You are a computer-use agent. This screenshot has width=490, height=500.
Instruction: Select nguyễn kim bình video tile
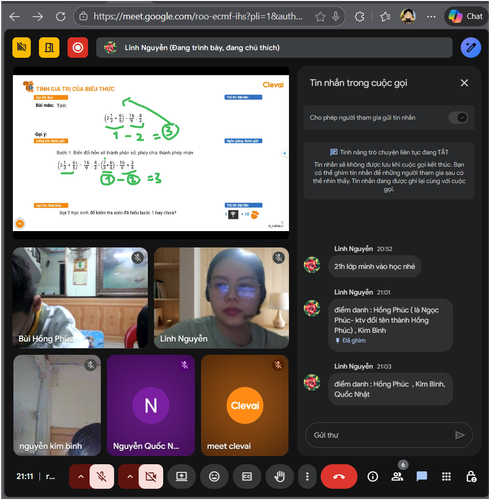click(57, 405)
